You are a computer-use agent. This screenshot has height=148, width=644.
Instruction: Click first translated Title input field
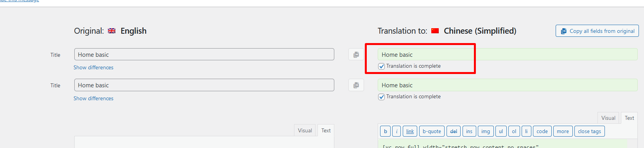[x=508, y=54]
